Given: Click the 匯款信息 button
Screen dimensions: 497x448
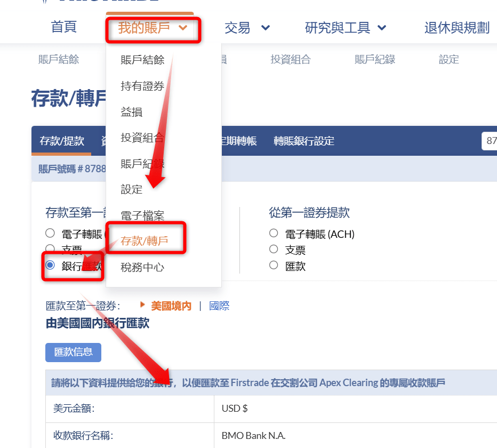Looking at the screenshot, I should point(73,352).
